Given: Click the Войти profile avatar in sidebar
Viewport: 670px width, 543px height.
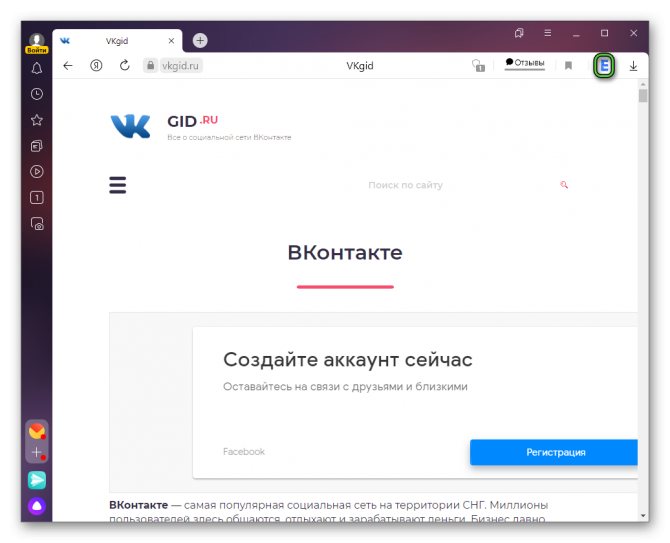Looking at the screenshot, I should 37,44.
